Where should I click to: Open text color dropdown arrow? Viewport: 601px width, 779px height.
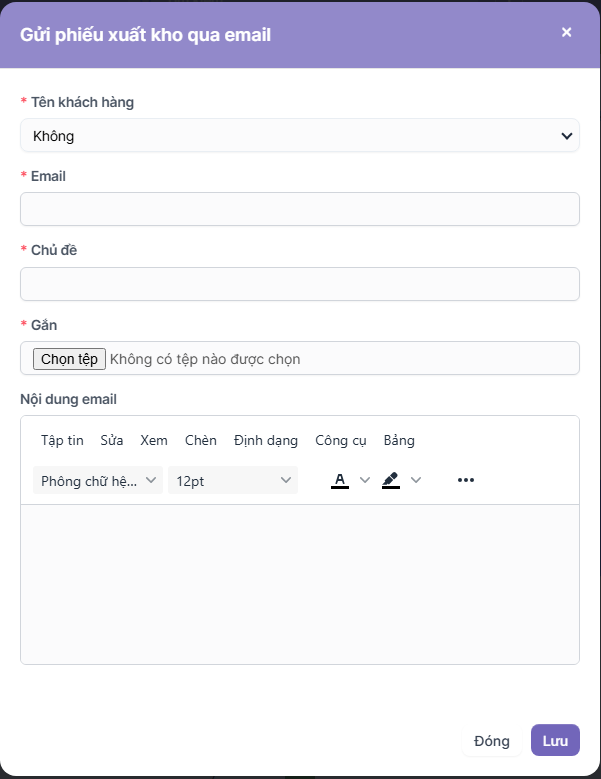click(x=365, y=480)
